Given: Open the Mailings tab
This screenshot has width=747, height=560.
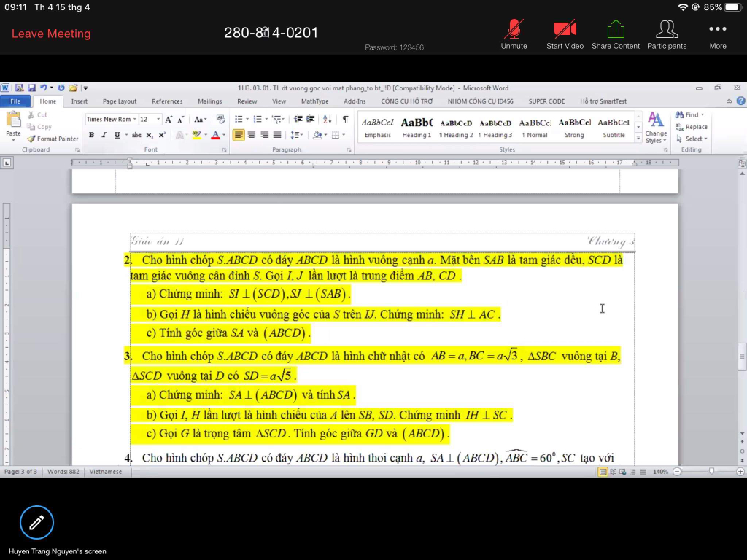Looking at the screenshot, I should [209, 101].
